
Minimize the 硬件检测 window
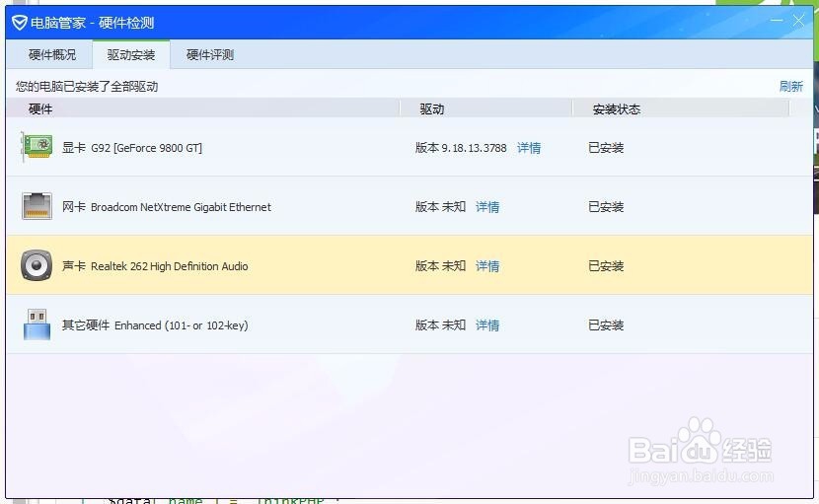tap(777, 21)
